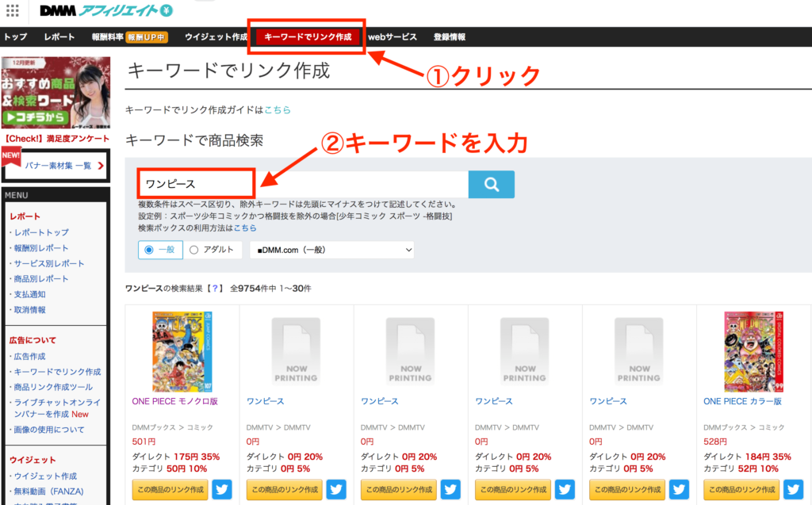Share second product ワンピース on Twitter
812x505 pixels.
[x=336, y=489]
